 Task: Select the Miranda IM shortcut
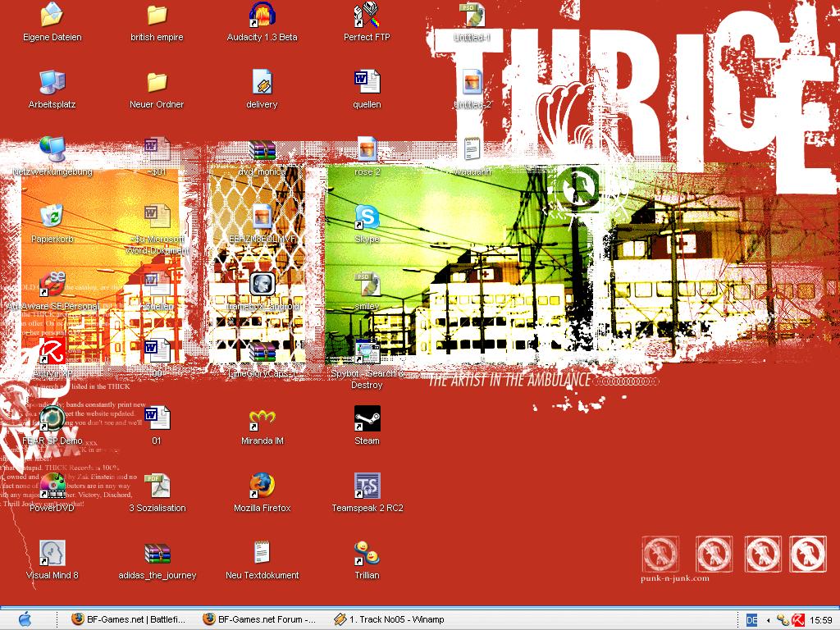click(x=262, y=419)
